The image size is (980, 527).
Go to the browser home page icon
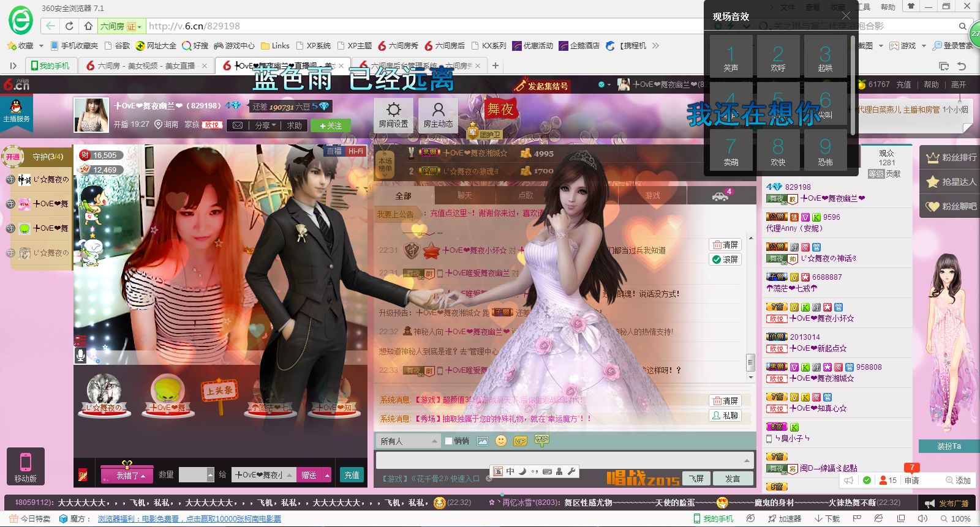(x=88, y=26)
